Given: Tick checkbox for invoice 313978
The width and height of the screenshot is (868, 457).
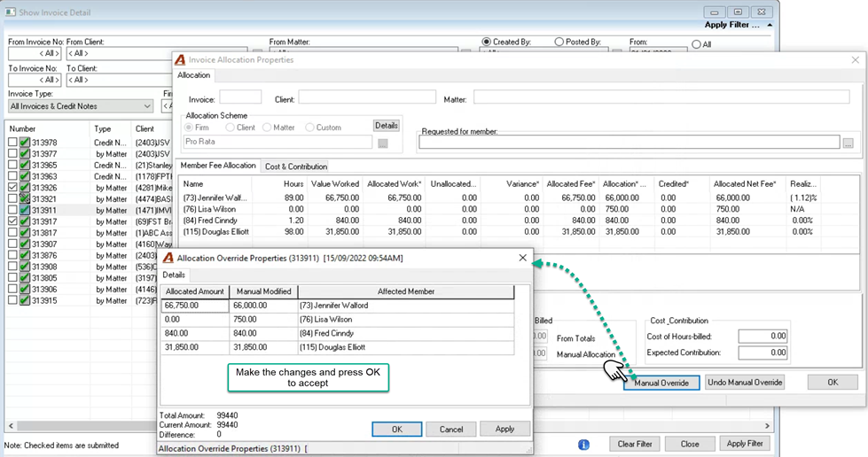Looking at the screenshot, I should click(12, 143).
